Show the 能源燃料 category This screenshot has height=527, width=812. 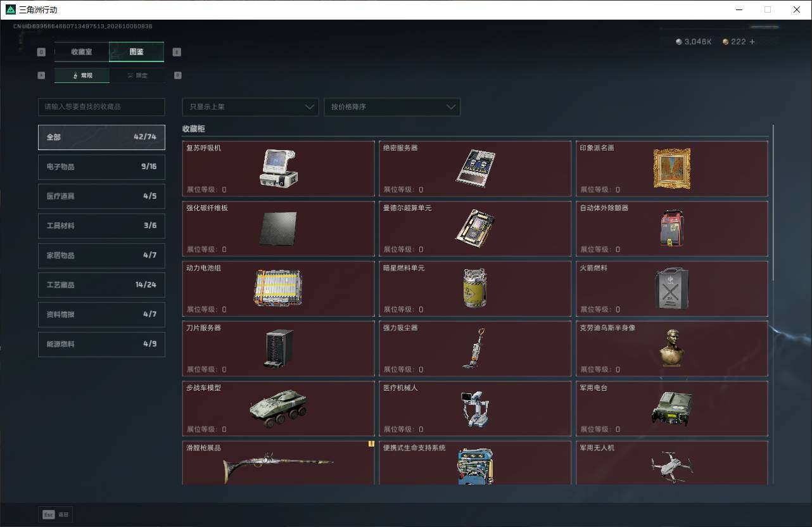[101, 344]
